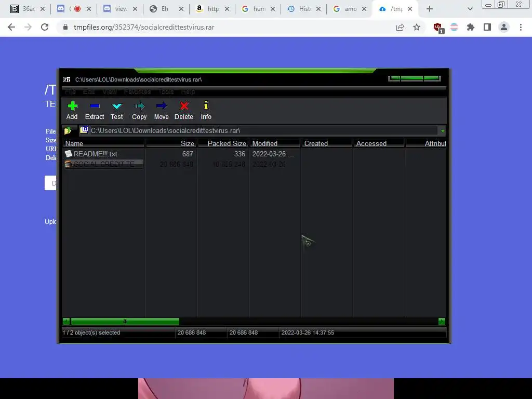This screenshot has height=399, width=532.
Task: Open the Favorites menu
Action: pos(137,91)
